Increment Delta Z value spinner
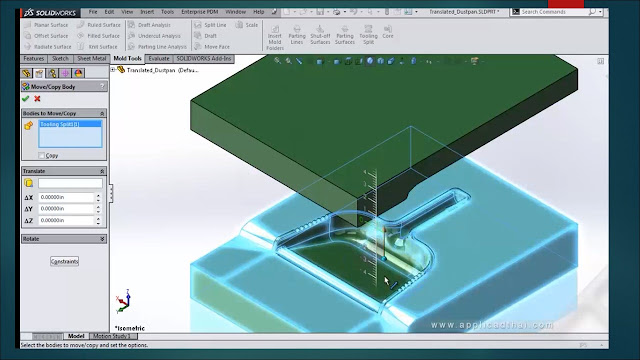This screenshot has width=640, height=360. click(x=98, y=218)
